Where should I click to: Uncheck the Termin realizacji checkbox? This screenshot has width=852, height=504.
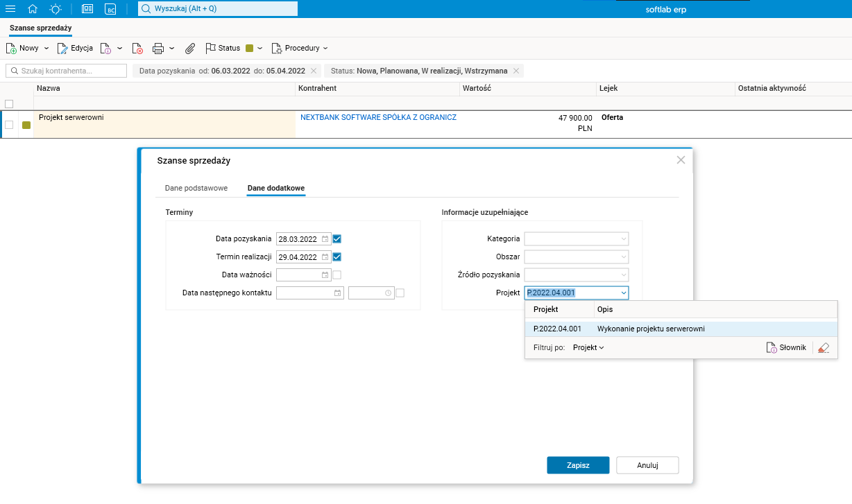337,257
